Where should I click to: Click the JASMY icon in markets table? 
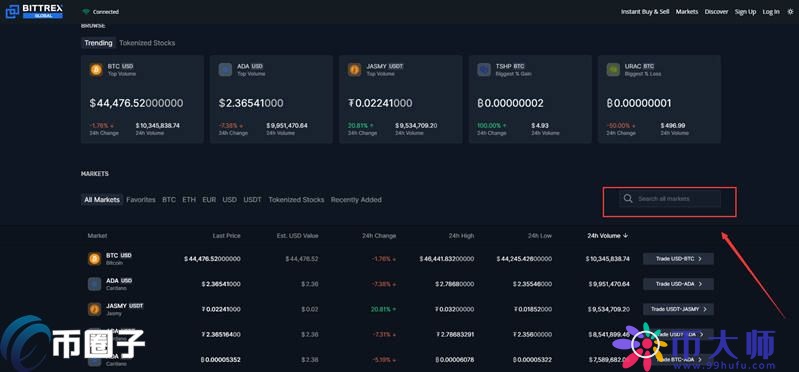click(94, 309)
